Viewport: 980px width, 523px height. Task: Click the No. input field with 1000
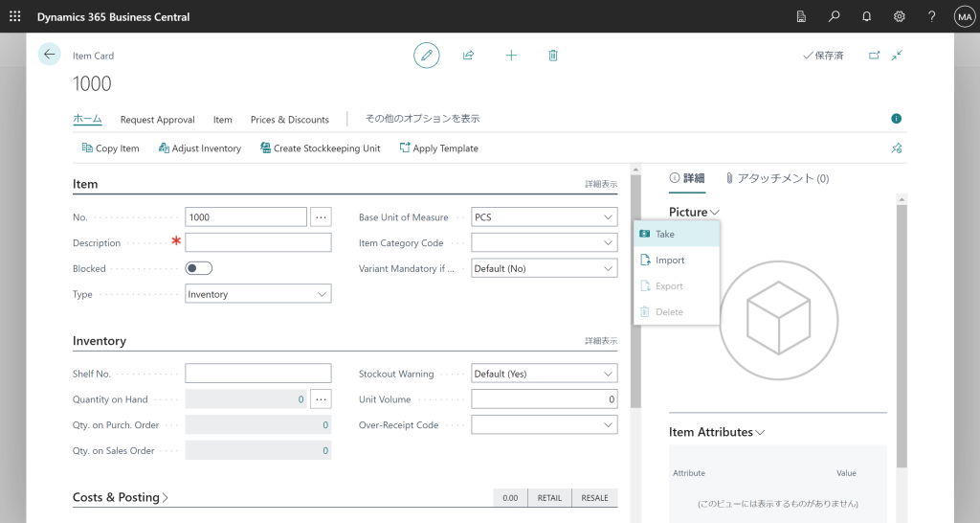246,217
